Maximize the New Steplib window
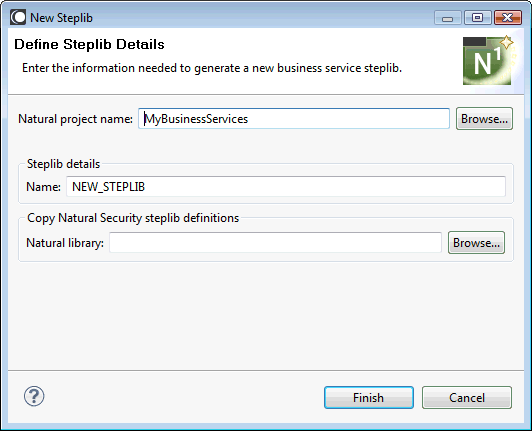 (477, 18)
